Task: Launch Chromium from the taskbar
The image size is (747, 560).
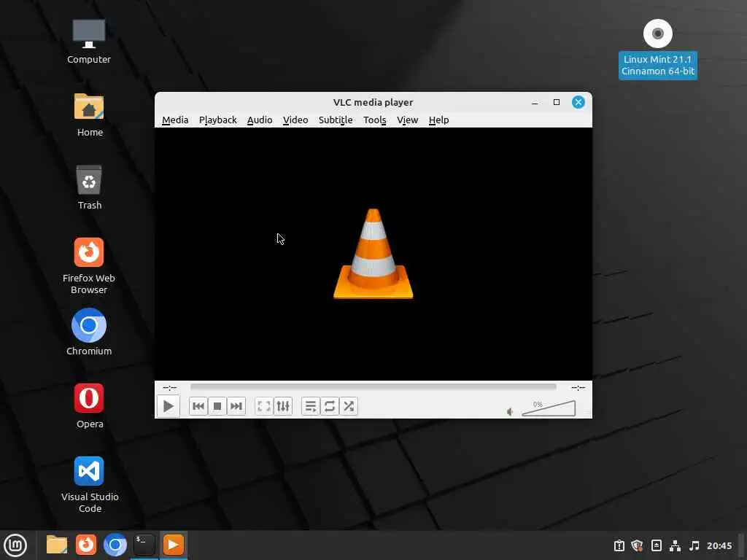Action: click(115, 545)
